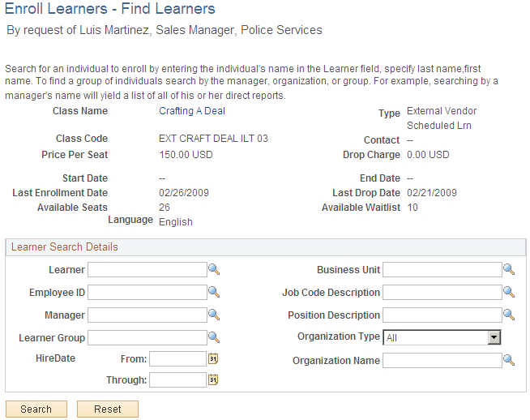Select last enrollment date '02/26/2009'
This screenshot has width=530, height=420.
point(184,193)
